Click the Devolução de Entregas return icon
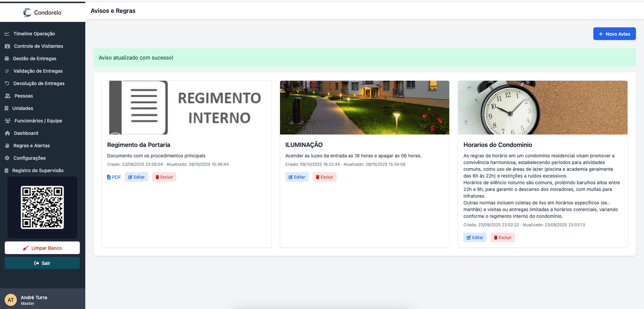The height and width of the screenshot is (309, 644). 7,84
